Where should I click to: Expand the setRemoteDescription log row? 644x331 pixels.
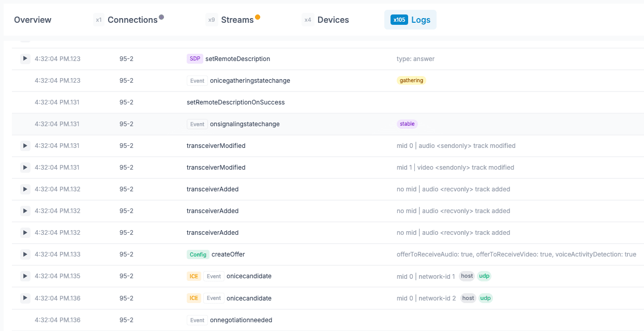[x=25, y=59]
